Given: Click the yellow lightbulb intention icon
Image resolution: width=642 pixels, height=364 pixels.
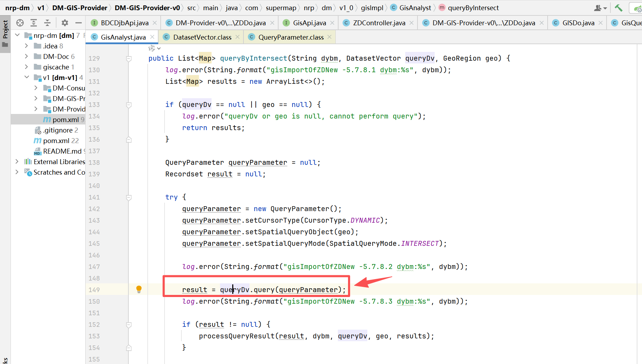Looking at the screenshot, I should click(139, 289).
